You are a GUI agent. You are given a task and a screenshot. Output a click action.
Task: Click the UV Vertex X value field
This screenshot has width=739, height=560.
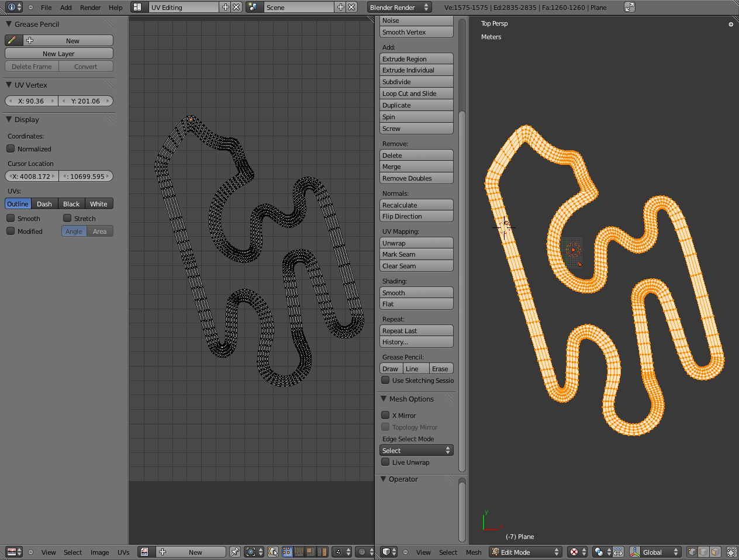click(x=32, y=101)
